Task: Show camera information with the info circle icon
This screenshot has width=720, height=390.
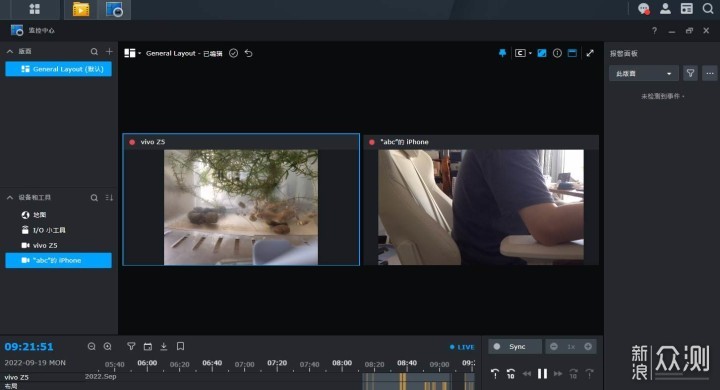Action: (557, 53)
